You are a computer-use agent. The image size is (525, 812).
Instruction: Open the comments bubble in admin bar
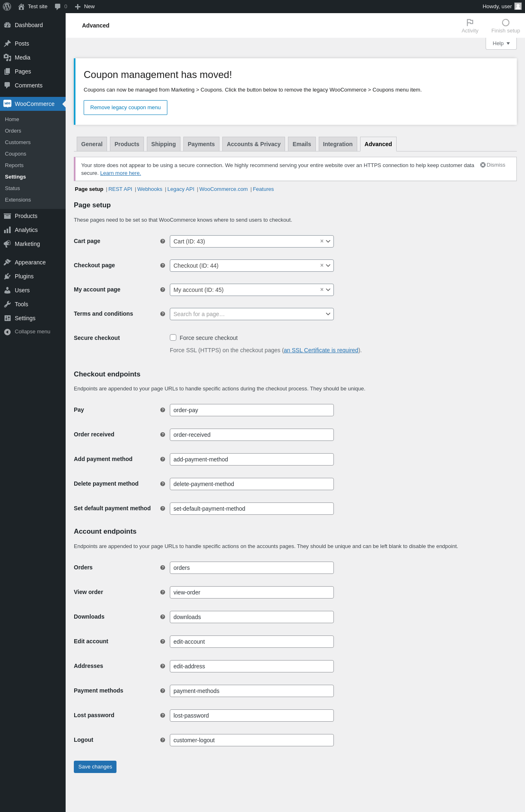(x=57, y=7)
